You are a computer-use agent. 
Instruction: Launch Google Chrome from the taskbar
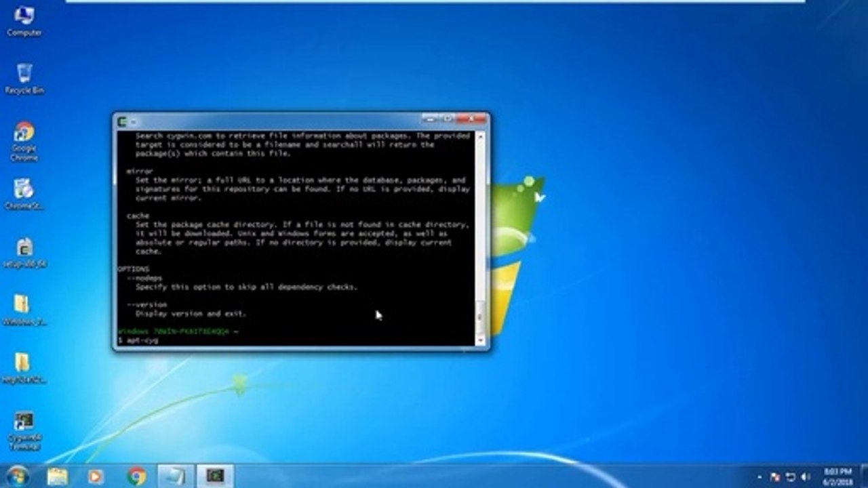(x=136, y=476)
